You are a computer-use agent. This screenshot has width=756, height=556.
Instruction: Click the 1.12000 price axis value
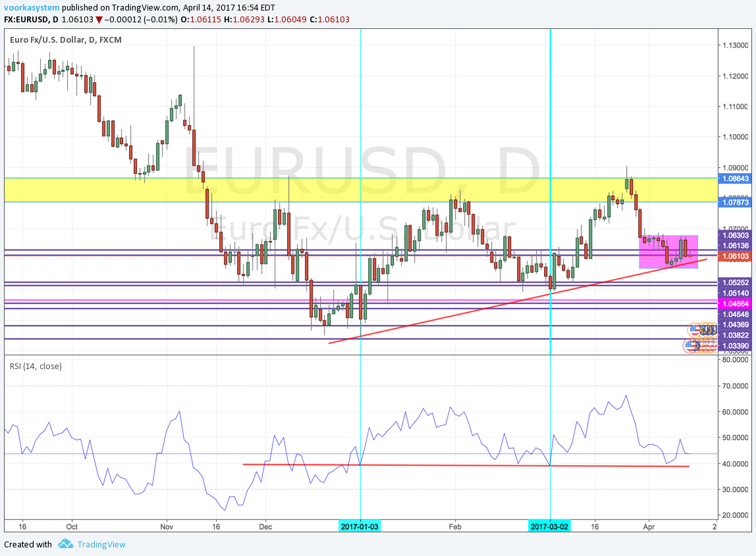[735, 76]
